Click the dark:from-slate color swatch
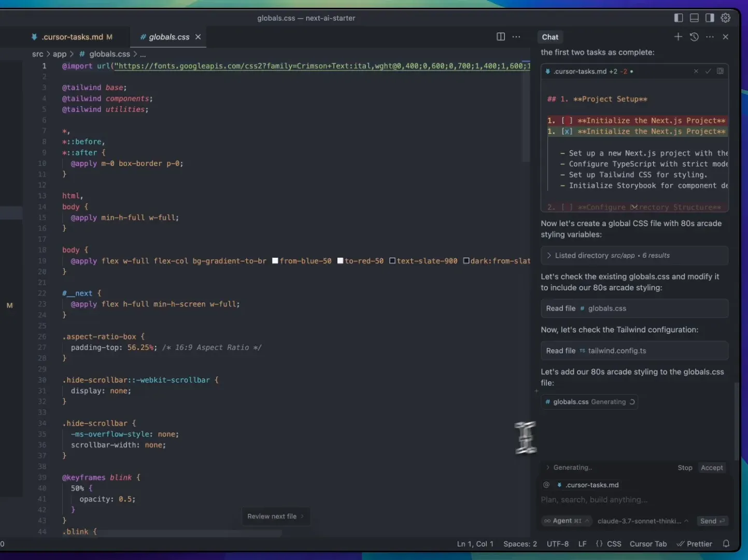 (x=466, y=260)
